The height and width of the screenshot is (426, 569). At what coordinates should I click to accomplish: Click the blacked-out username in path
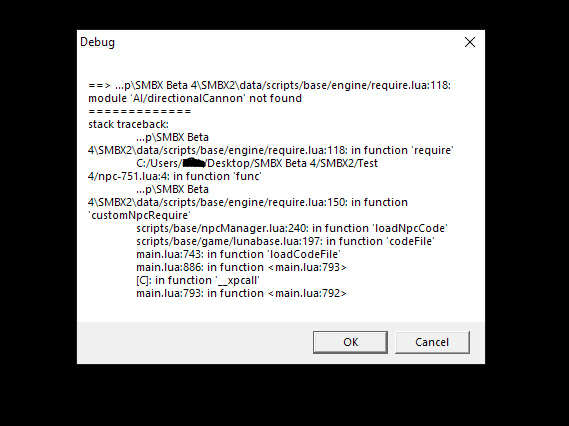pyautogui.click(x=194, y=163)
